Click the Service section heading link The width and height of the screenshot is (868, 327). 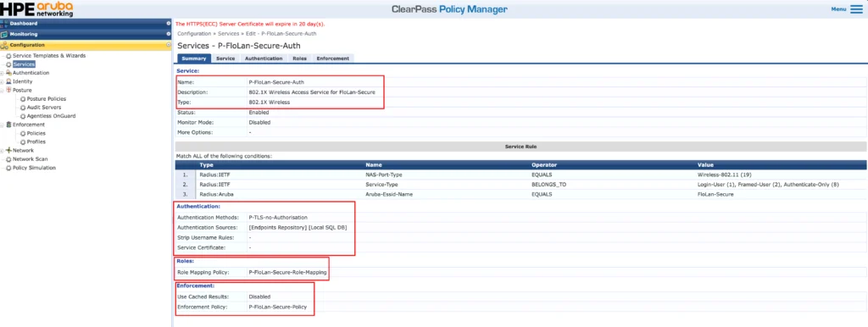pos(187,71)
